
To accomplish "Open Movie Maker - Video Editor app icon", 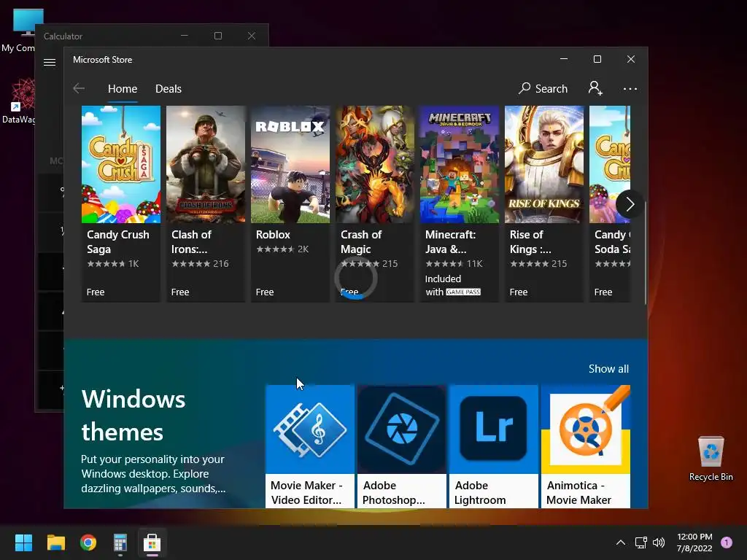I will [x=309, y=429].
